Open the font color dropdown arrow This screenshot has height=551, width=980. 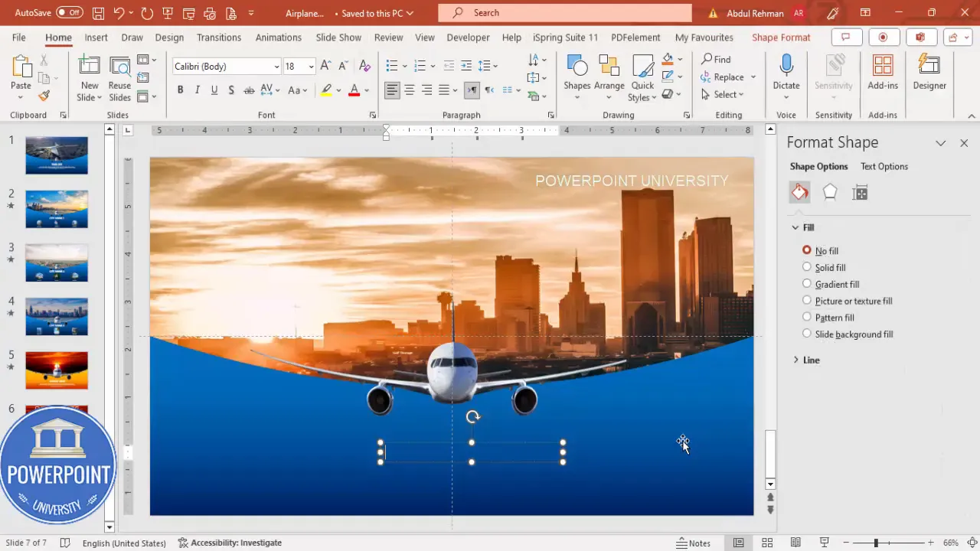point(367,90)
